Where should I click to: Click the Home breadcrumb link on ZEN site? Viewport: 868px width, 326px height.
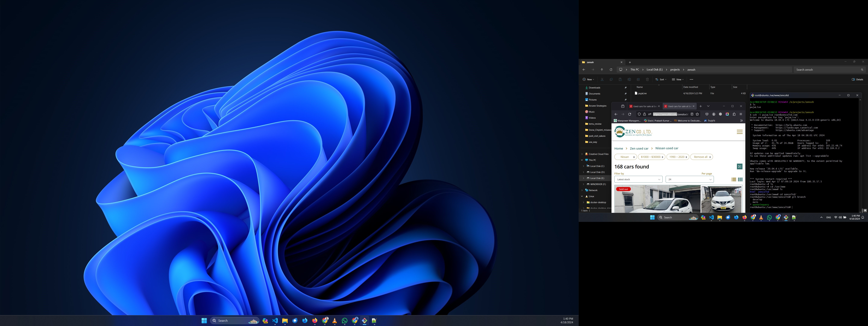[619, 149]
